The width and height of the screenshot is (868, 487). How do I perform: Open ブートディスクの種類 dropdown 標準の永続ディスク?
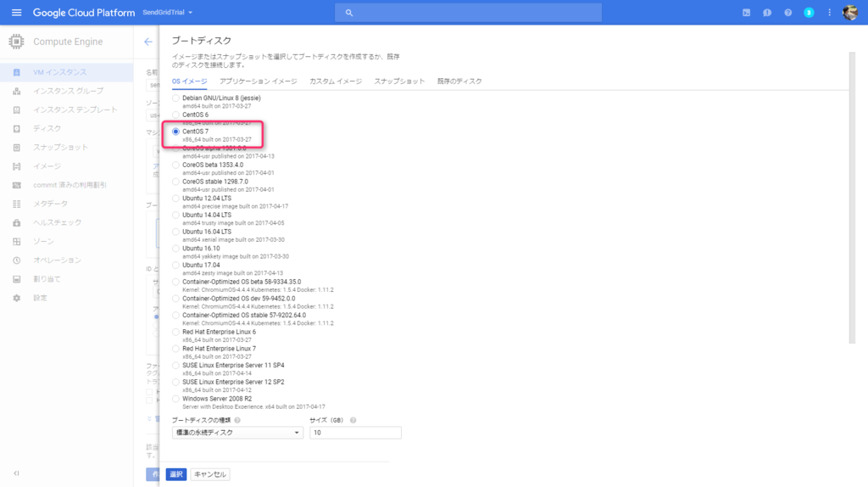(x=237, y=433)
